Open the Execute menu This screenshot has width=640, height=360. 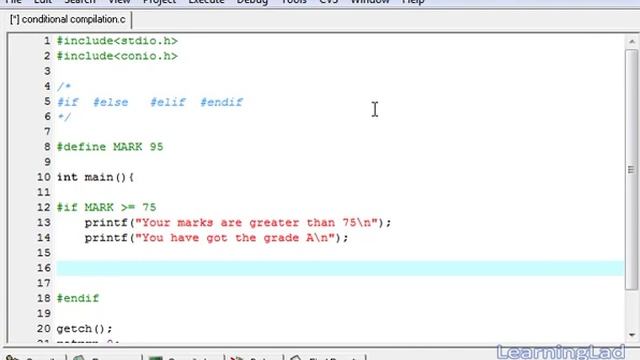click(x=206, y=2)
